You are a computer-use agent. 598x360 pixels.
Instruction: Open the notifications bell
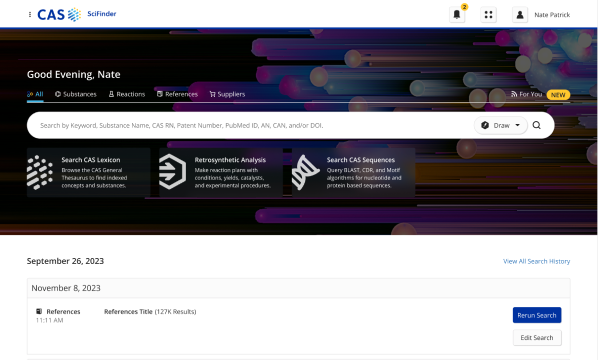coord(457,15)
